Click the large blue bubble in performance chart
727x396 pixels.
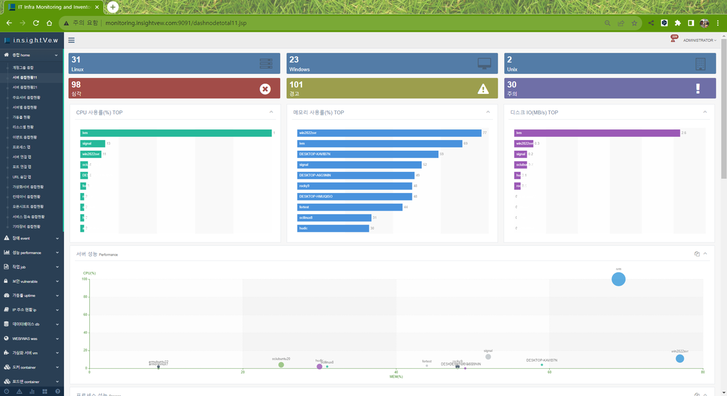tap(618, 279)
